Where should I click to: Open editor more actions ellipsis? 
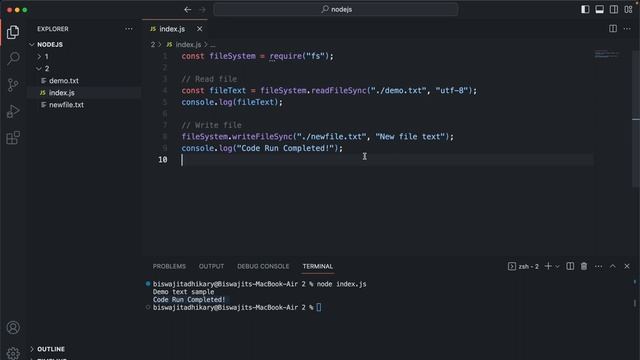pyautogui.click(x=627, y=29)
